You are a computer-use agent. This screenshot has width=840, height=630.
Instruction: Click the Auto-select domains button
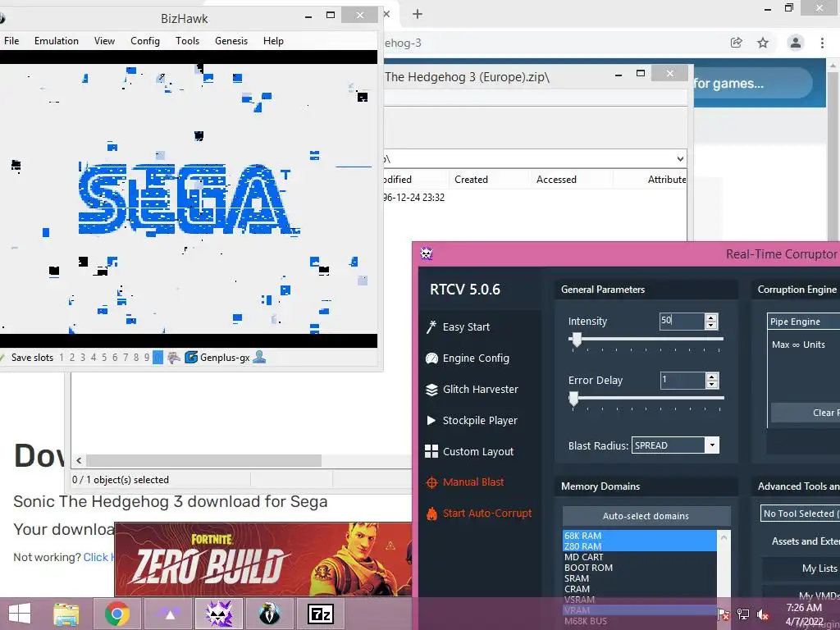pos(646,516)
